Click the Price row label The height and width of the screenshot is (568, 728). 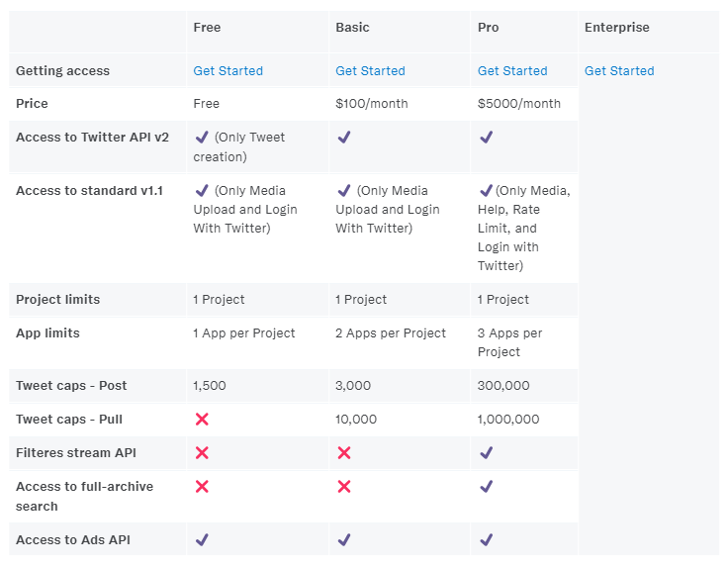tap(32, 103)
